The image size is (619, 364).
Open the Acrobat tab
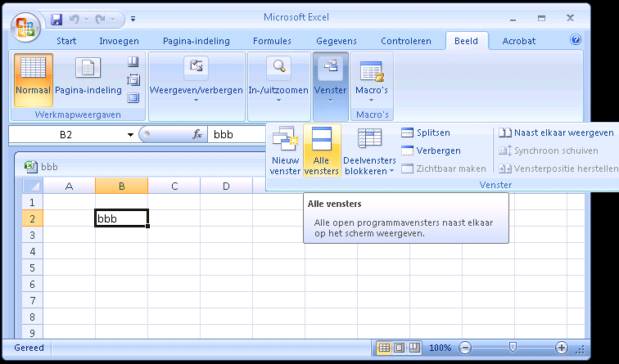click(x=519, y=41)
